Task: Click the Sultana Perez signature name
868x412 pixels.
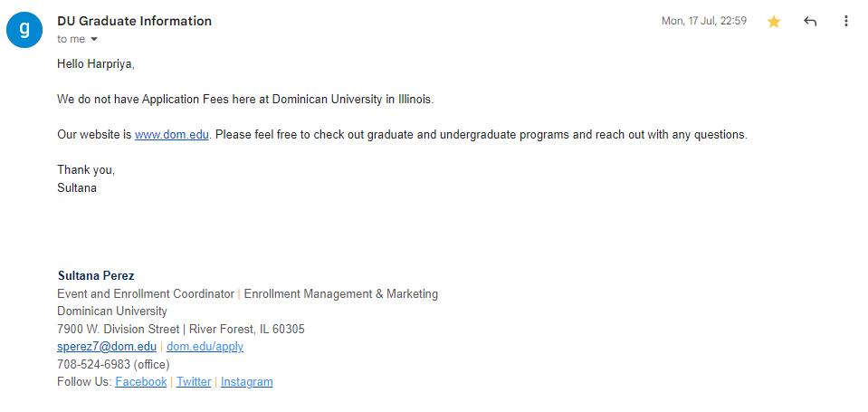Action: click(96, 276)
